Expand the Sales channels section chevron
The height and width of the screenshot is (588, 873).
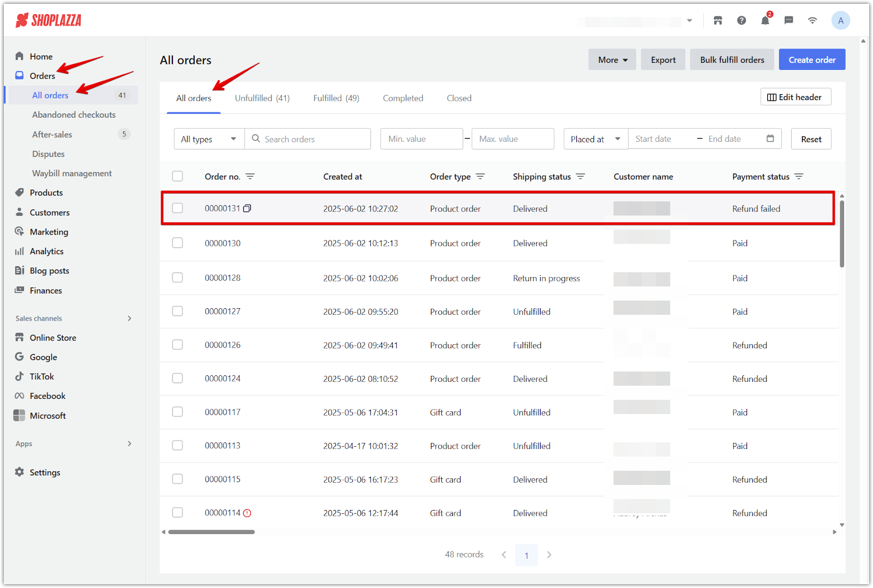pos(129,319)
